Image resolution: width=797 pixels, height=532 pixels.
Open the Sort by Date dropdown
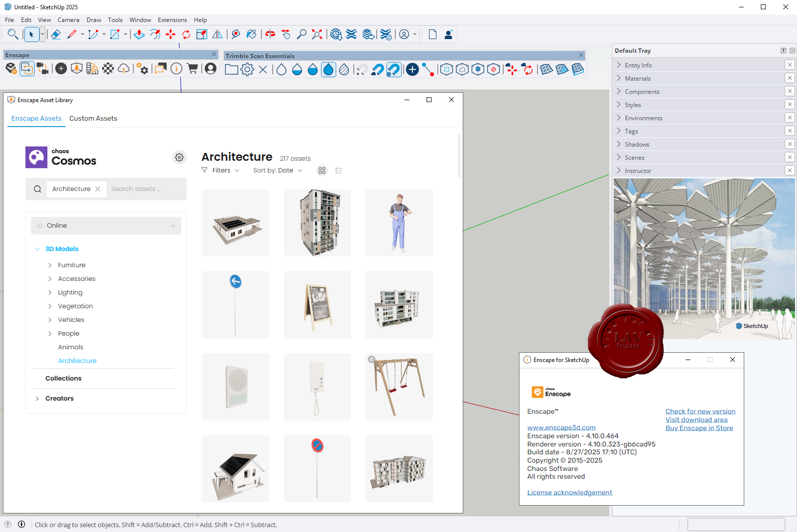coord(278,170)
